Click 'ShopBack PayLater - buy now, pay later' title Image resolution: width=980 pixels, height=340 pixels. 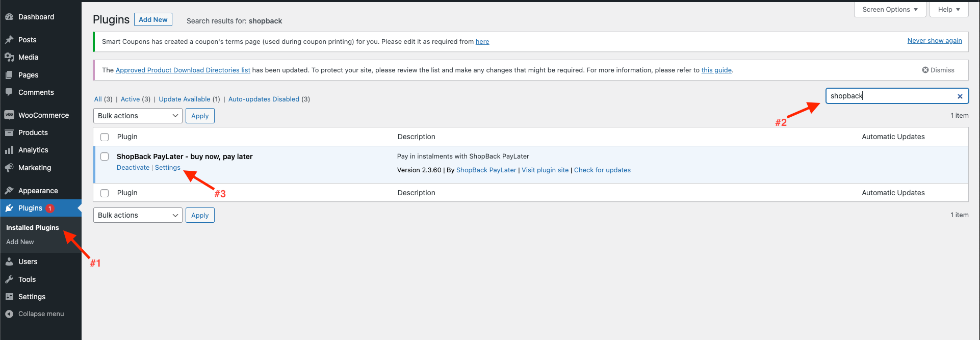pos(185,156)
